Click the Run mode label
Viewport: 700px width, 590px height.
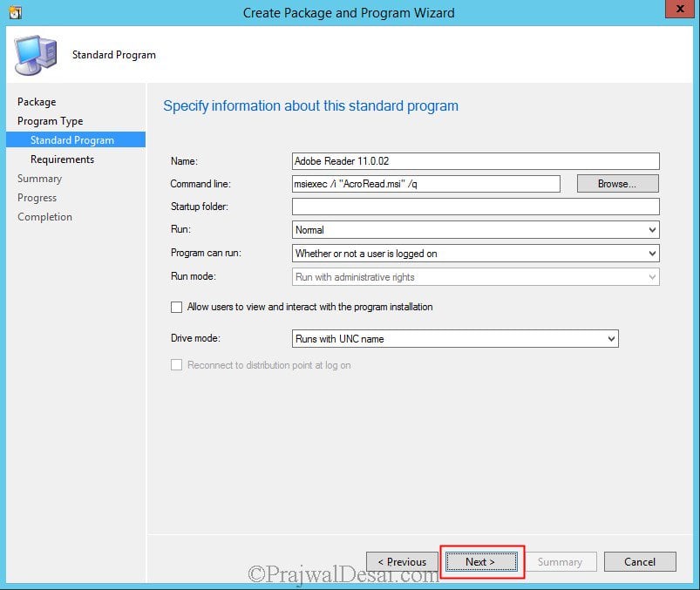tap(193, 276)
